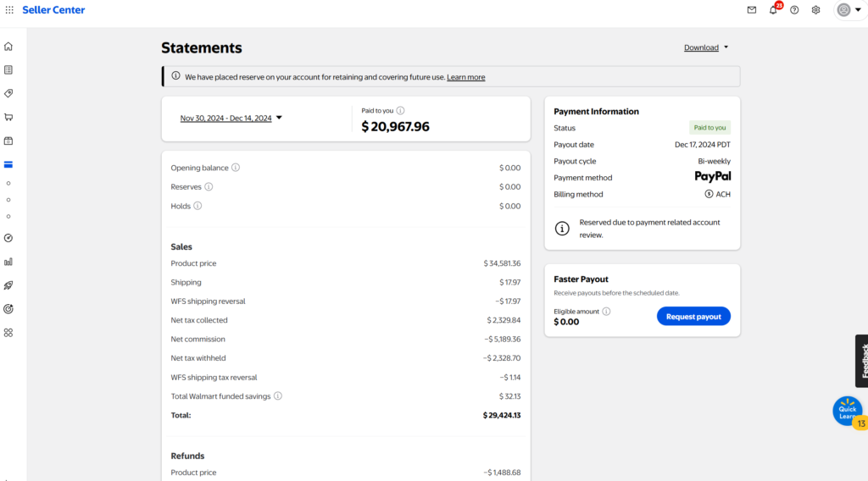Expand the user profile account menu
The height and width of the screenshot is (481, 868).
(x=849, y=10)
